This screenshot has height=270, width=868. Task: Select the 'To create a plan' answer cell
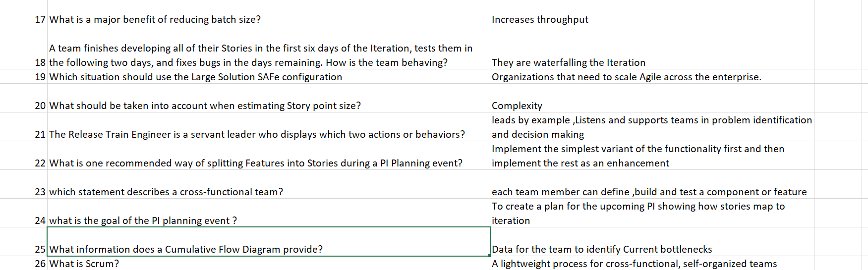tap(652, 213)
